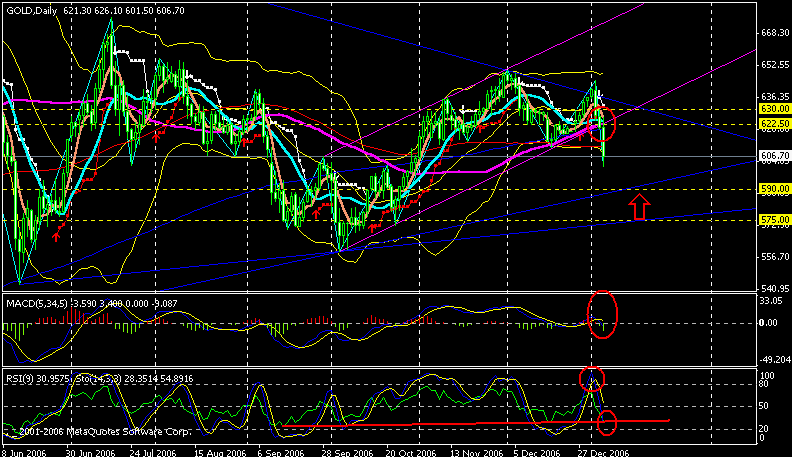Image resolution: width=792 pixels, height=457 pixels.
Task: Click the yellow 575.00 level label
Action: [774, 220]
